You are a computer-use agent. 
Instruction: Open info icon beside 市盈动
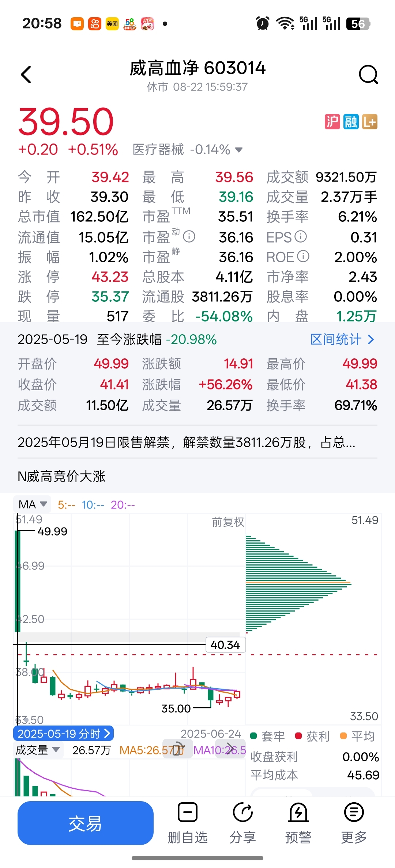point(189,237)
